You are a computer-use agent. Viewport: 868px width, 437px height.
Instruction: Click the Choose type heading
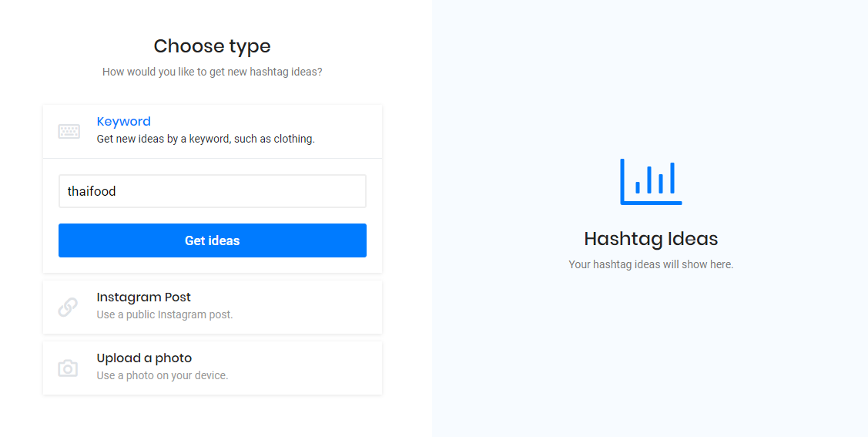pyautogui.click(x=212, y=46)
